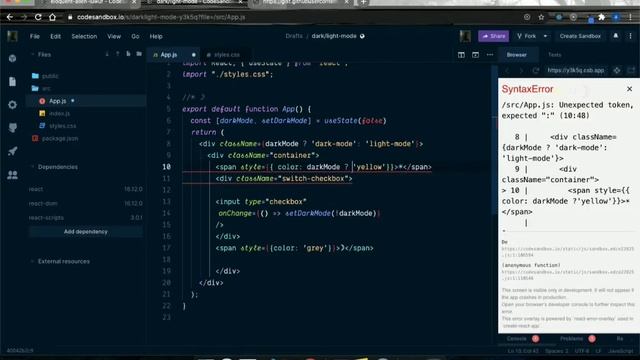
Task: Open the Explorer files sidebar icon
Action: tap(12, 82)
